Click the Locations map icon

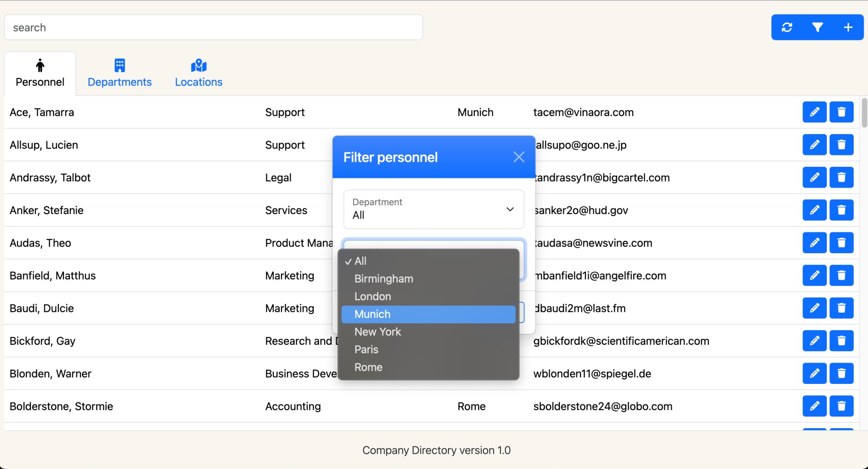pyautogui.click(x=199, y=66)
